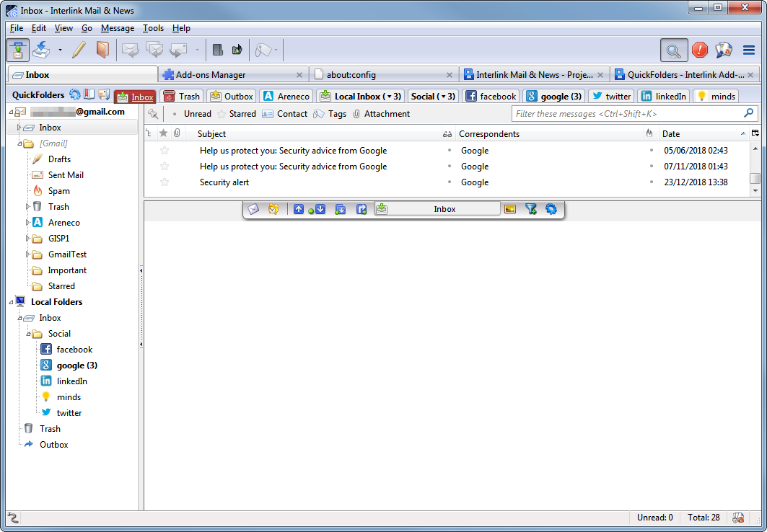Screen dimensions: 767x532
Task: Open the Message menu
Action: pyautogui.click(x=118, y=28)
